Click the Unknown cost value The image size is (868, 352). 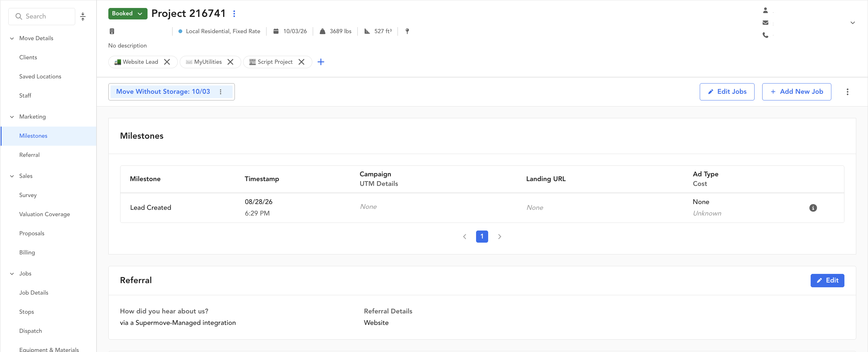tap(707, 213)
